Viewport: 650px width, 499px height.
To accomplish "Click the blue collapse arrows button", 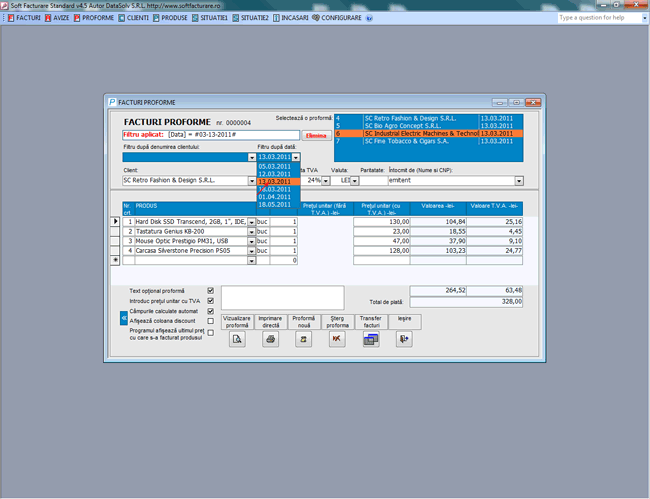I will point(124,318).
